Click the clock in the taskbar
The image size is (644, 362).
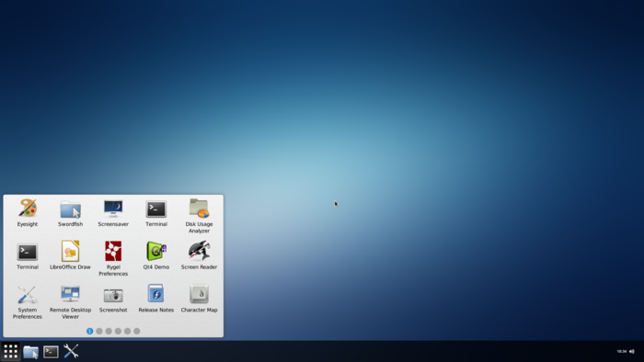pyautogui.click(x=621, y=351)
